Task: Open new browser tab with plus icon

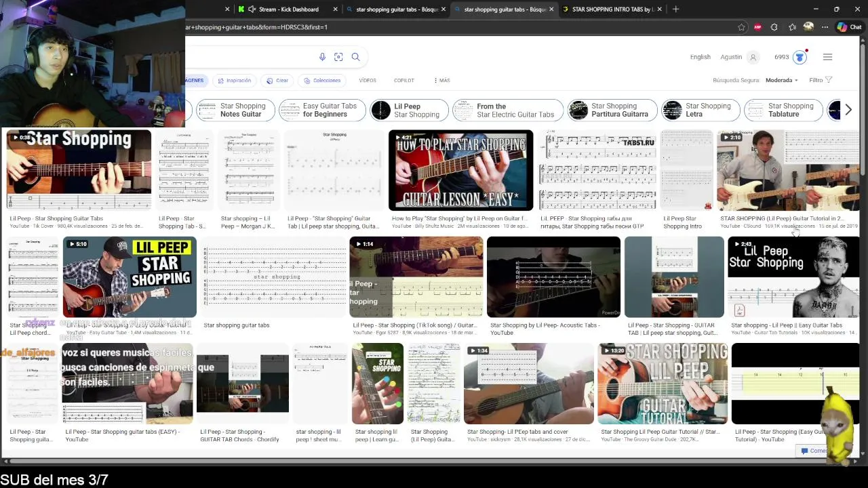Action: [x=676, y=9]
